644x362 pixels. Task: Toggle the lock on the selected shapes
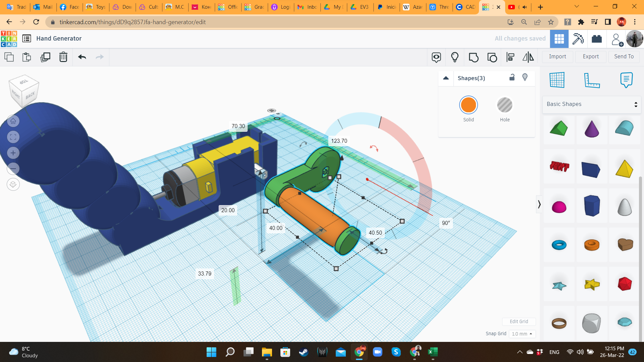512,78
